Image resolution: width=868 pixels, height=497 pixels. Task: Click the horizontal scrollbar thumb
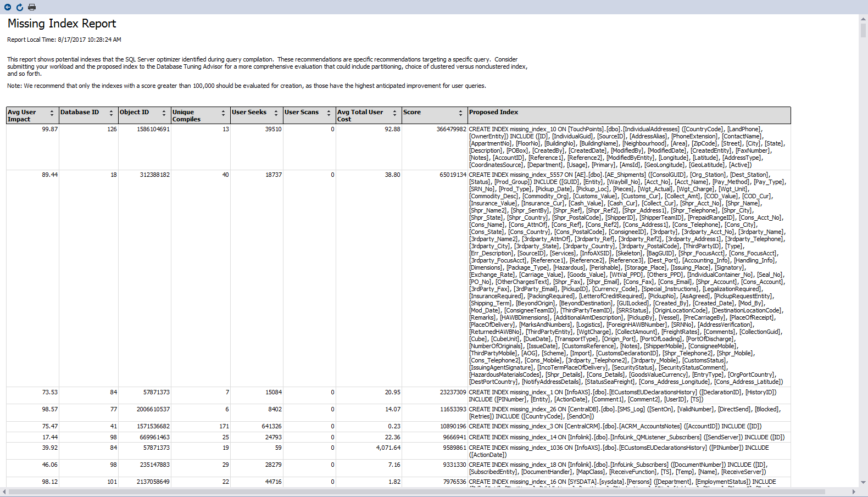(x=416, y=492)
